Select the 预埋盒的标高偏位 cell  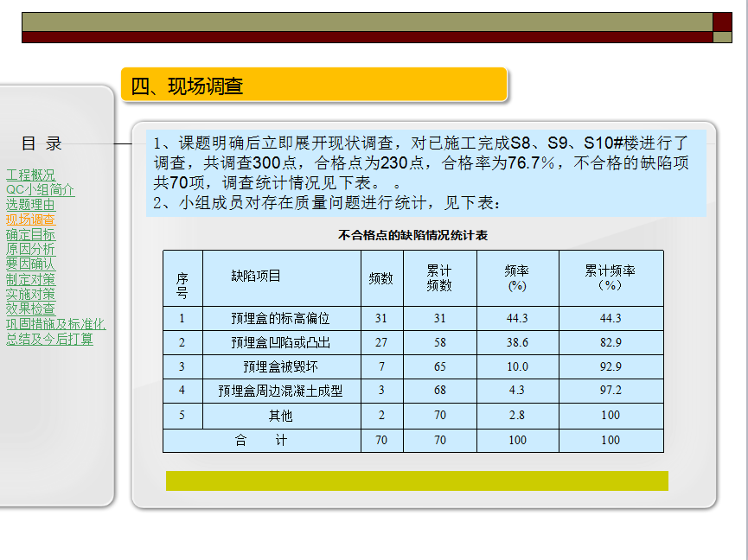coord(280,318)
